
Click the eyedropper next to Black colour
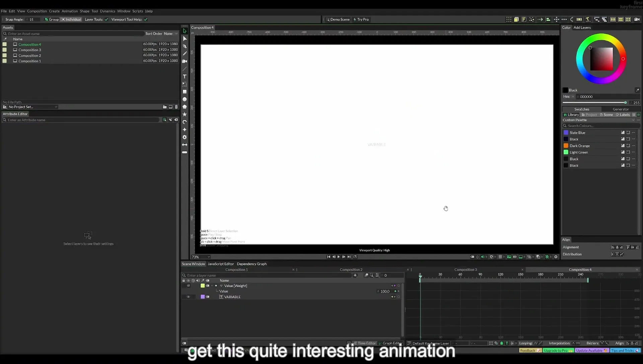tap(637, 90)
